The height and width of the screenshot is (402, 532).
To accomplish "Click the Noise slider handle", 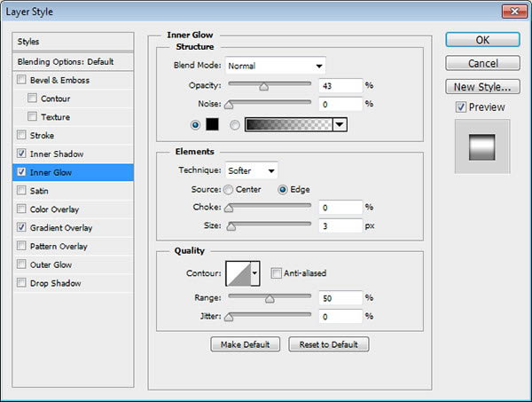I will click(229, 105).
